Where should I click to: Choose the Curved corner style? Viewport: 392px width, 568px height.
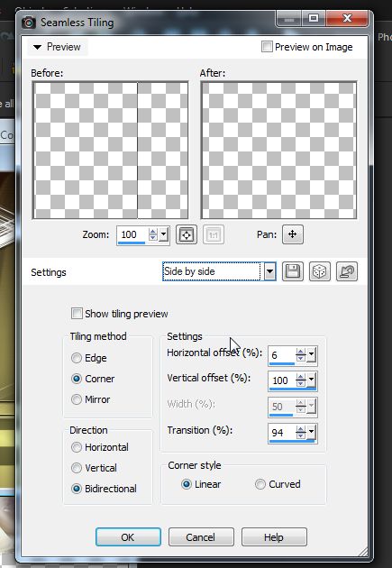coord(260,484)
